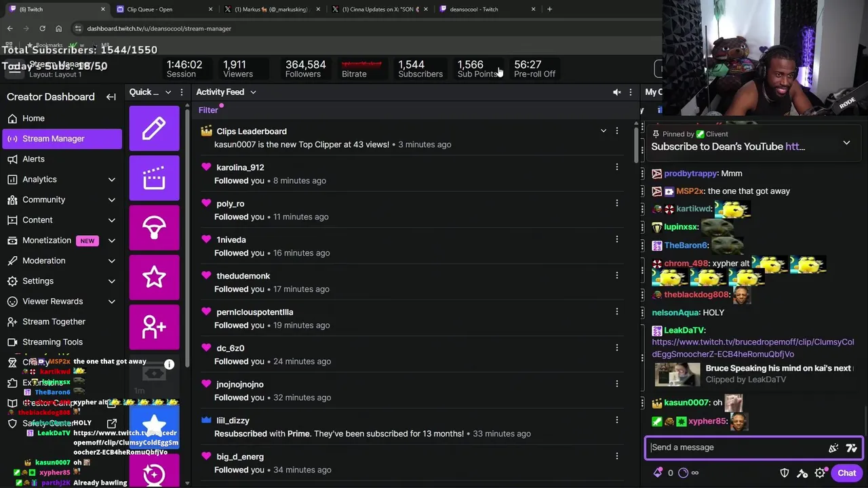The height and width of the screenshot is (488, 868).
Task: Switch to the deansocool Twitch browser tab
Action: pyautogui.click(x=488, y=9)
